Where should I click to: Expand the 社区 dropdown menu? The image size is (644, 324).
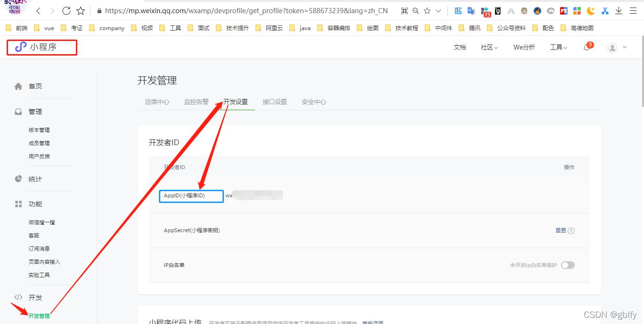click(489, 48)
